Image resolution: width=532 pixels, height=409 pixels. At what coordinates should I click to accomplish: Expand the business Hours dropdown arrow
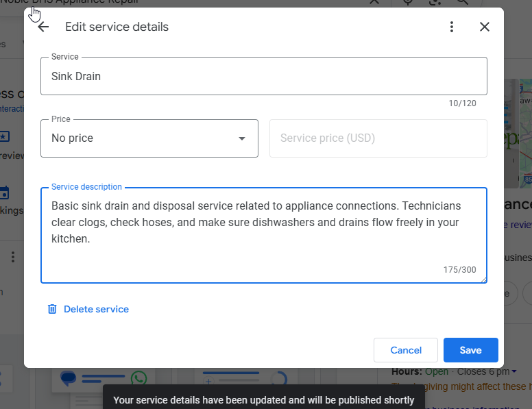pos(514,372)
